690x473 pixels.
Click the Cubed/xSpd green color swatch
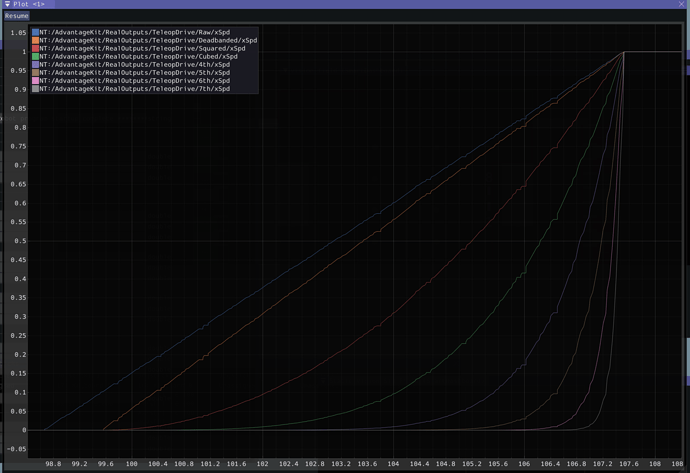(x=35, y=56)
